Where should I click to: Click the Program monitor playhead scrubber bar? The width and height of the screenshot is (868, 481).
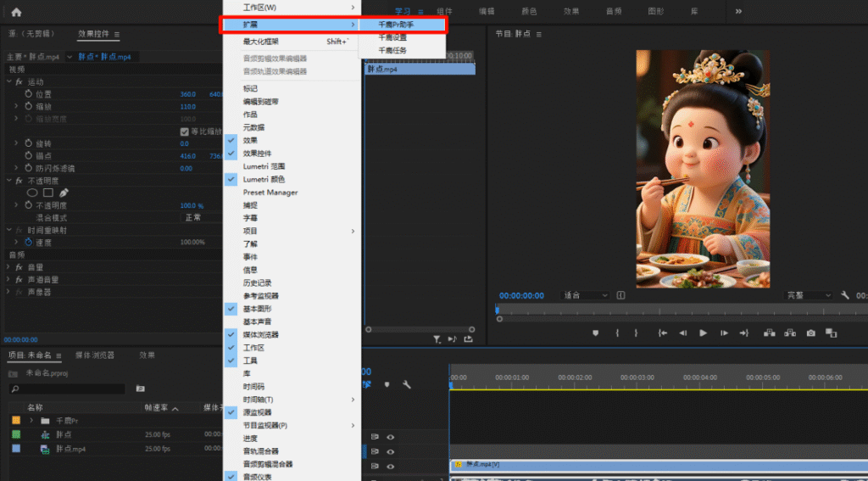[x=678, y=310]
